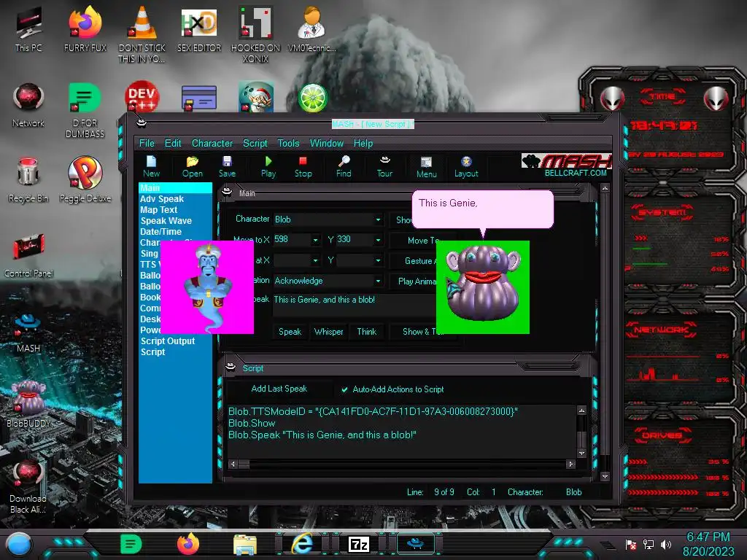Select Script Output in the sidebar list

pos(167,341)
